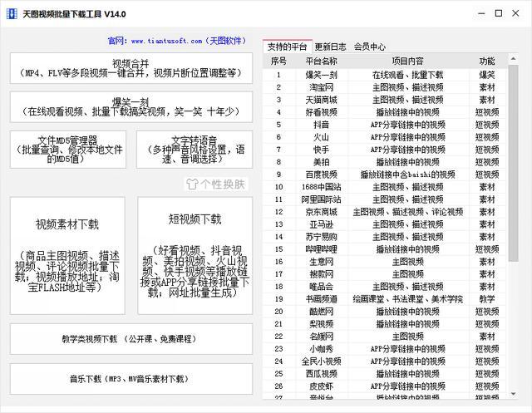
Task: Select the 生意网 platform row
Action: click(384, 262)
